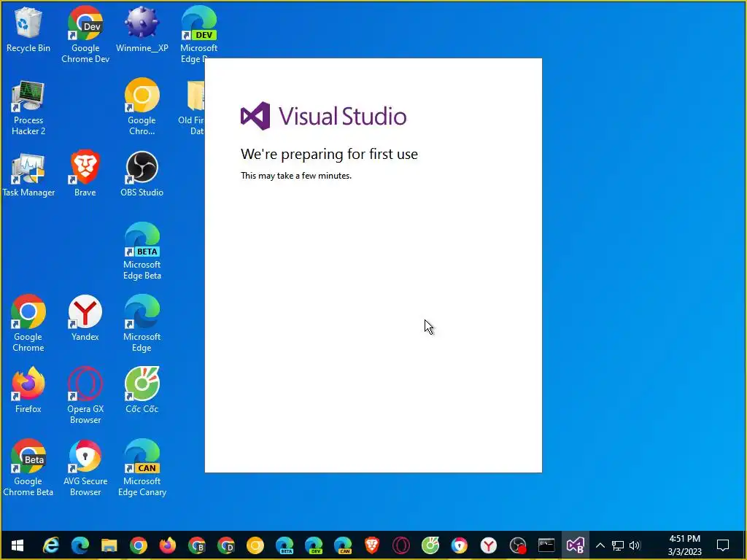
Task: Select the Cốc Cốc desktop shortcut
Action: [x=142, y=391]
